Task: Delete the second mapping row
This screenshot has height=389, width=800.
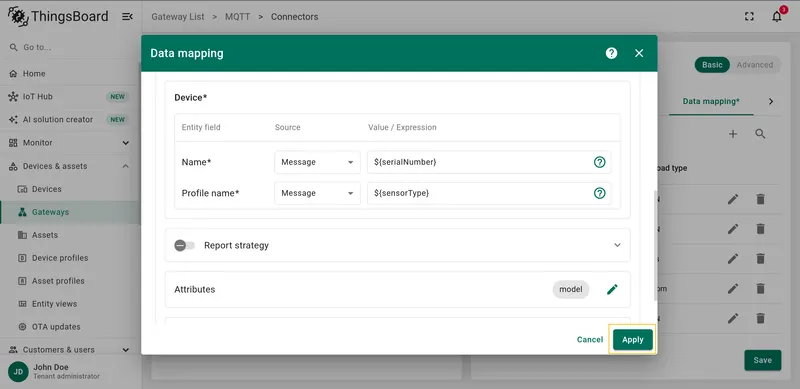Action: coord(760,229)
